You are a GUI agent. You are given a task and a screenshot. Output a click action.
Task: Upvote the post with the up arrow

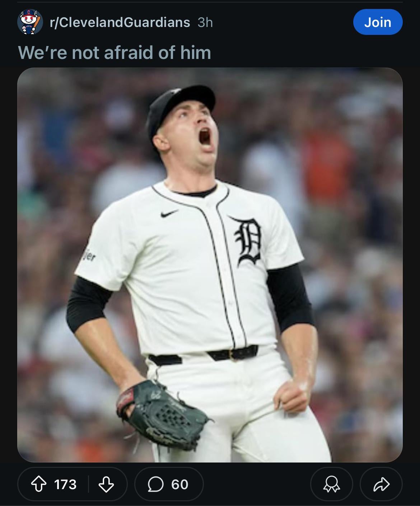[x=39, y=484]
